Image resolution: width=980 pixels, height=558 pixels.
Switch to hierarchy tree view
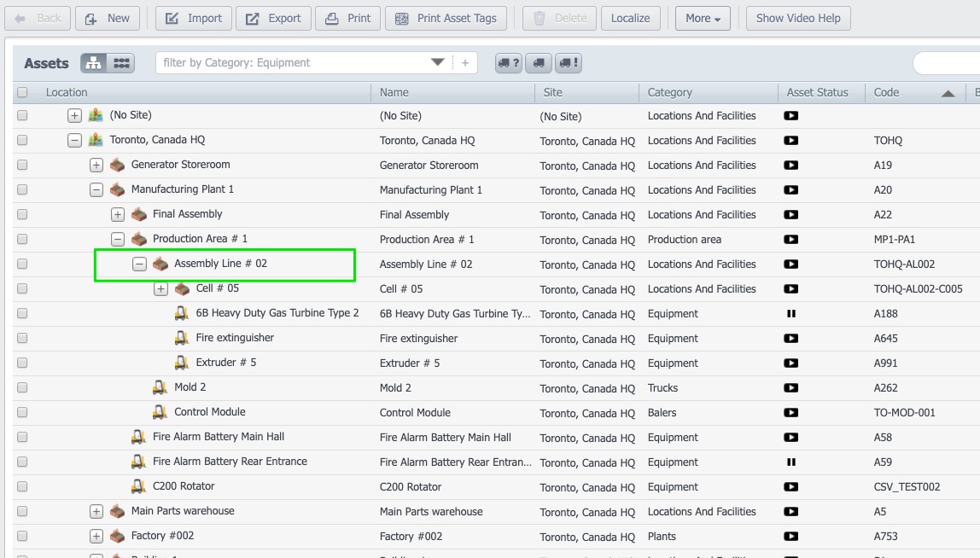94,63
